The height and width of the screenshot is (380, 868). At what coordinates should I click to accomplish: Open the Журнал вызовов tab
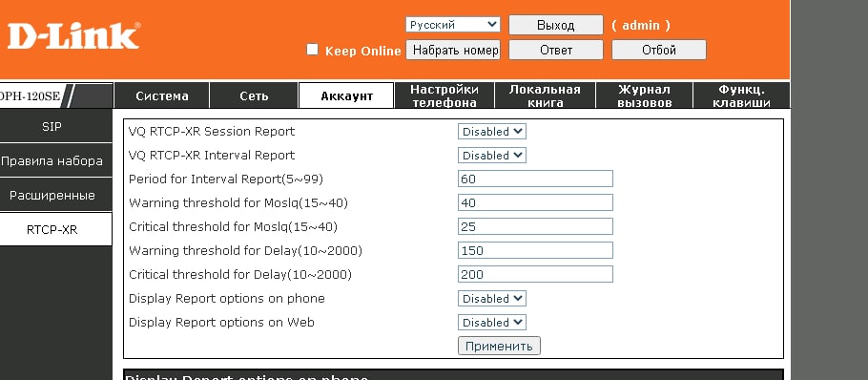645,95
